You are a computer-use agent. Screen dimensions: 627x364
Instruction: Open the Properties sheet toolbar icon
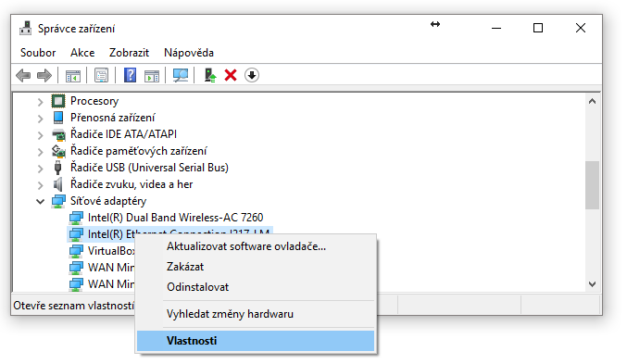tap(101, 75)
